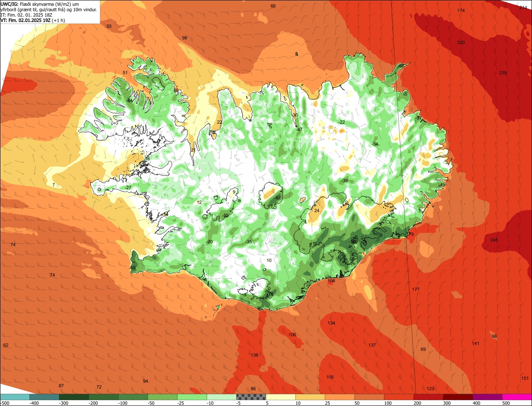Click the dark red 300 to 400 legend swatch

pos(458,397)
